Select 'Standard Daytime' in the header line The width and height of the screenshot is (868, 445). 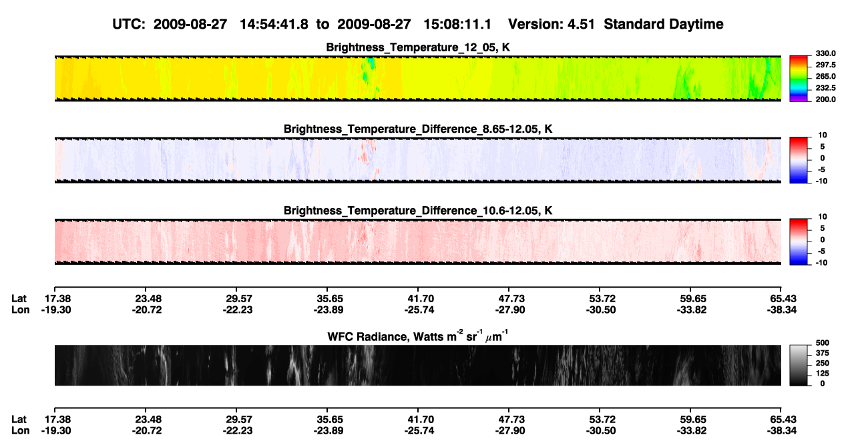point(664,25)
